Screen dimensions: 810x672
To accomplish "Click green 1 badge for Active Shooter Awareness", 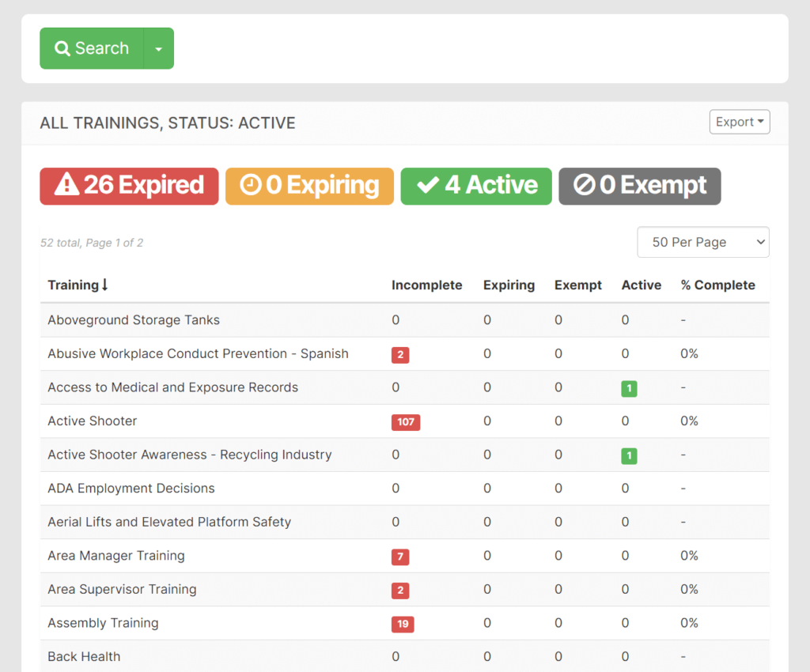I will tap(629, 455).
